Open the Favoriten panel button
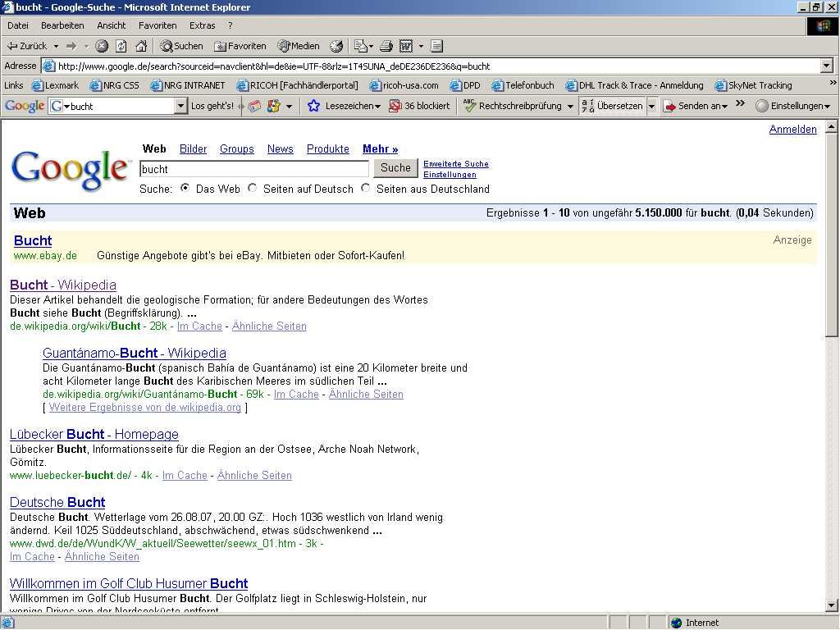 (240, 46)
